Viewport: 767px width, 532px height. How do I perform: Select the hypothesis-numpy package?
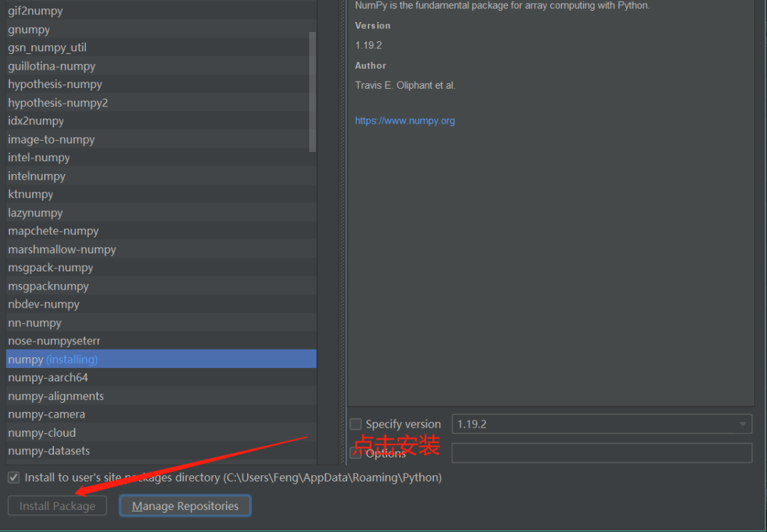tap(161, 84)
